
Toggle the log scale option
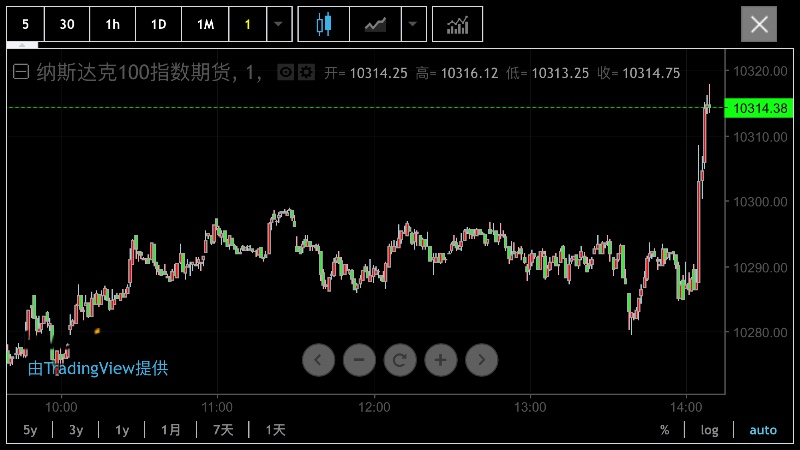pos(709,430)
